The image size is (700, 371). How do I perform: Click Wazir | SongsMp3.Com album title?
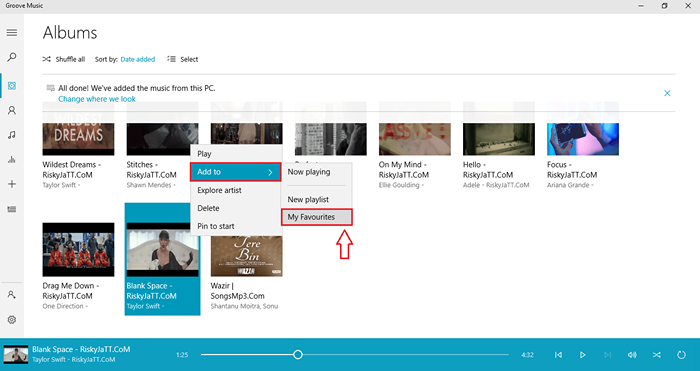pyautogui.click(x=238, y=291)
